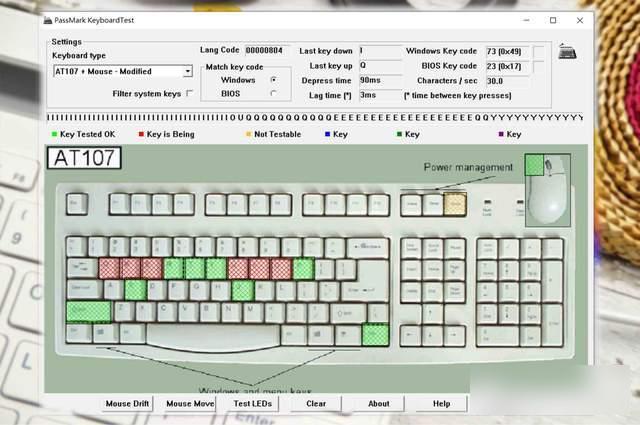Click the Backspace key on keyboard image

coord(368,247)
